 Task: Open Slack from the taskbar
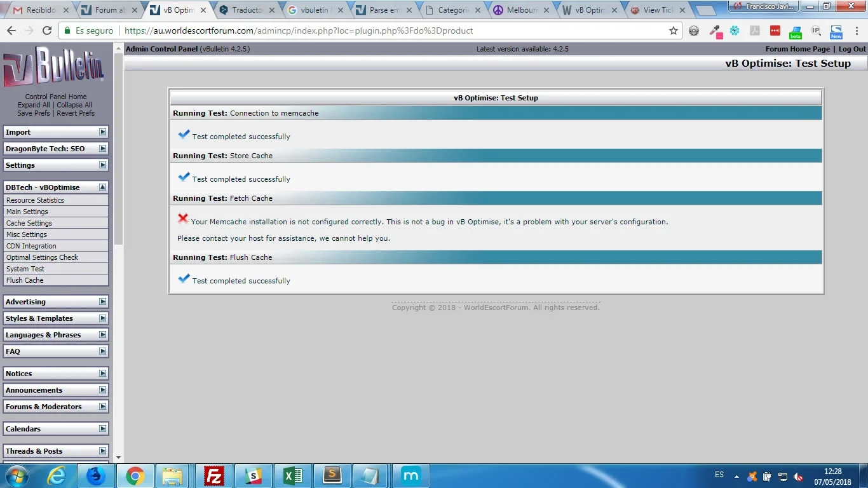[x=254, y=475]
